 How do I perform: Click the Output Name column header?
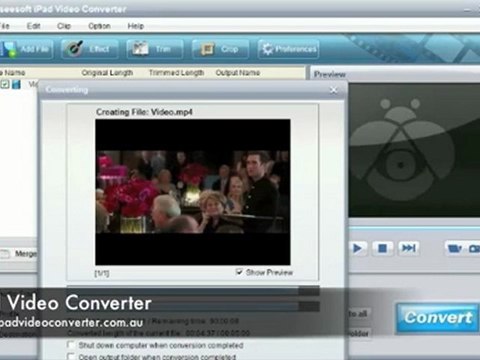click(238, 73)
